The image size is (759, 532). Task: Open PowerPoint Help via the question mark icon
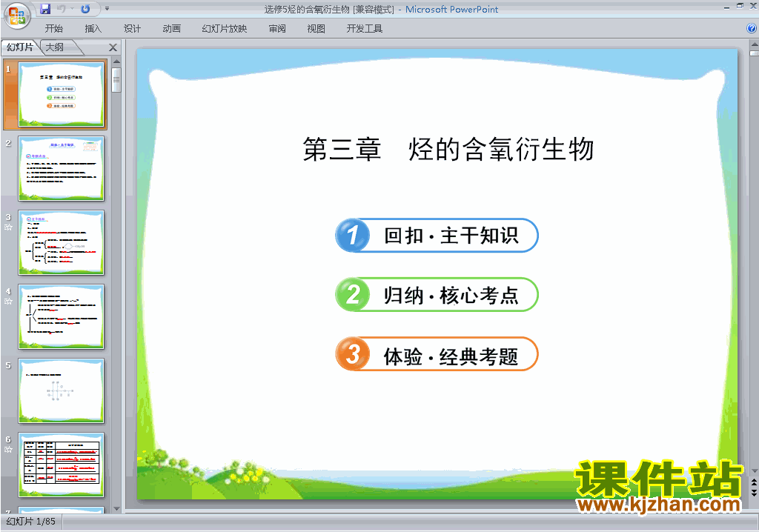(752, 28)
